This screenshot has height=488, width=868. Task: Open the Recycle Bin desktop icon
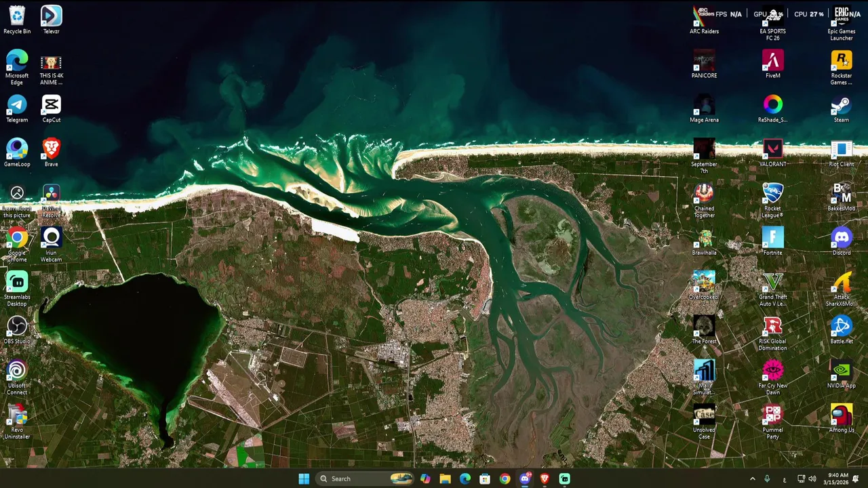[x=17, y=20]
